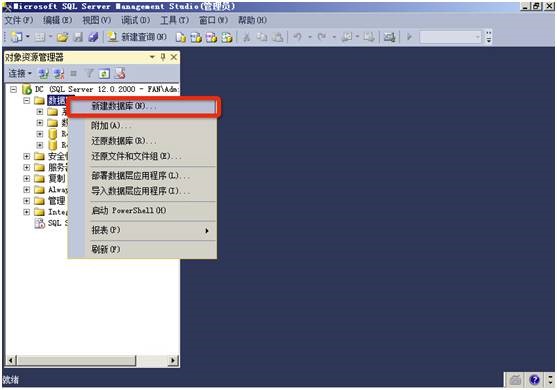
Task: Click the Object Explorer horizontal scrollbar right arrow
Action: click(173, 361)
